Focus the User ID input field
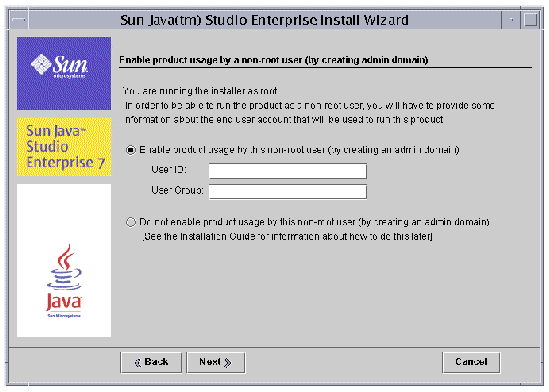549x392 pixels. click(288, 171)
